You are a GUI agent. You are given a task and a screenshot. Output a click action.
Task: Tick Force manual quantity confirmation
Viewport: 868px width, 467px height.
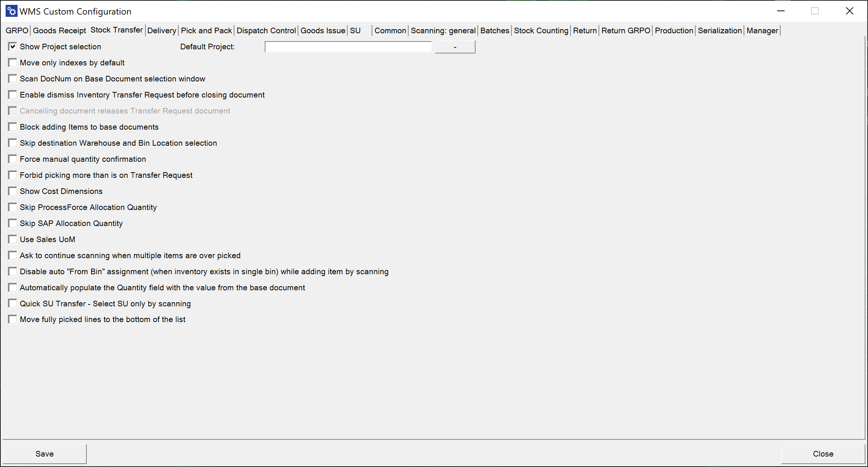coord(13,159)
